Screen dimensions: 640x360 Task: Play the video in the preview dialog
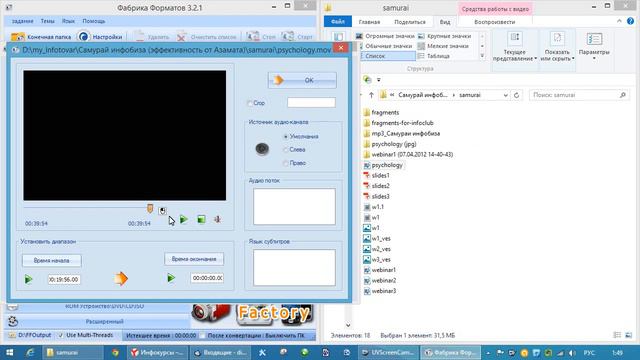184,220
